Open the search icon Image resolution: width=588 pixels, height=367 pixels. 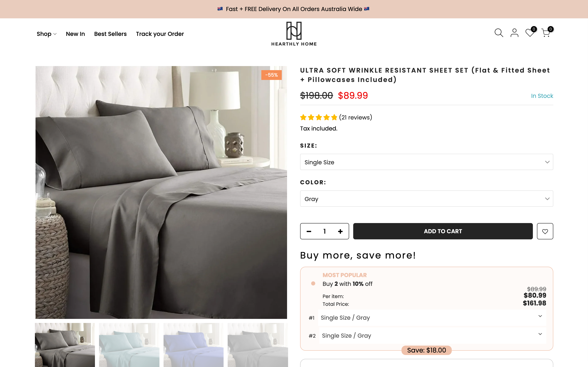click(499, 33)
